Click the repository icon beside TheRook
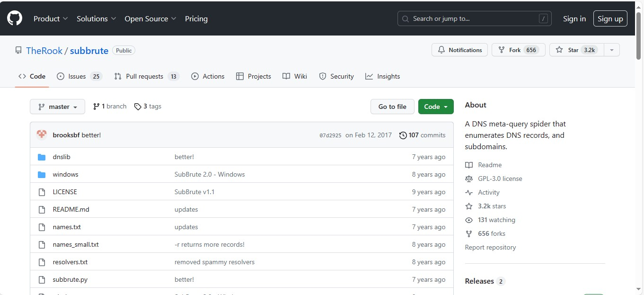644x295 pixels. [x=18, y=50]
